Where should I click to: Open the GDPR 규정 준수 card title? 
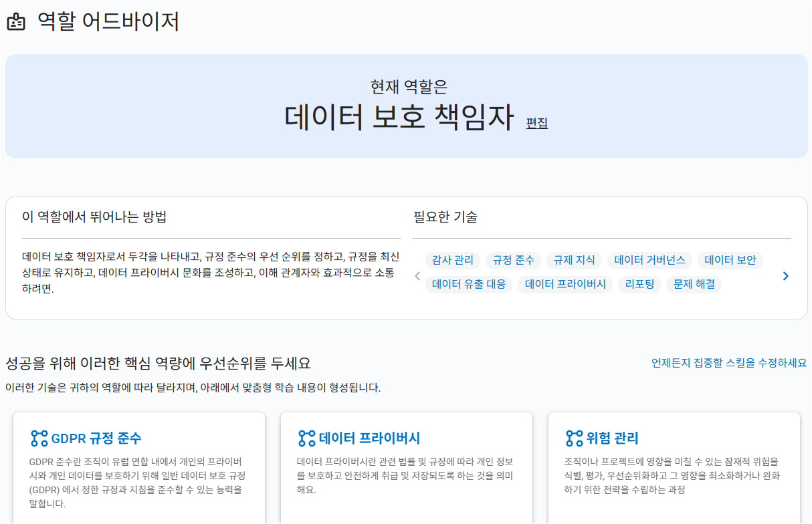(x=96, y=438)
